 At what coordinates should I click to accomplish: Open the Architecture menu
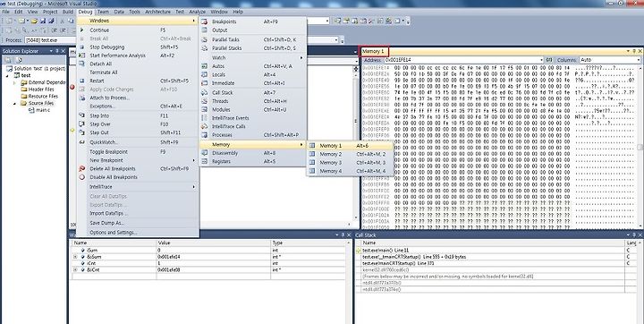[157, 12]
